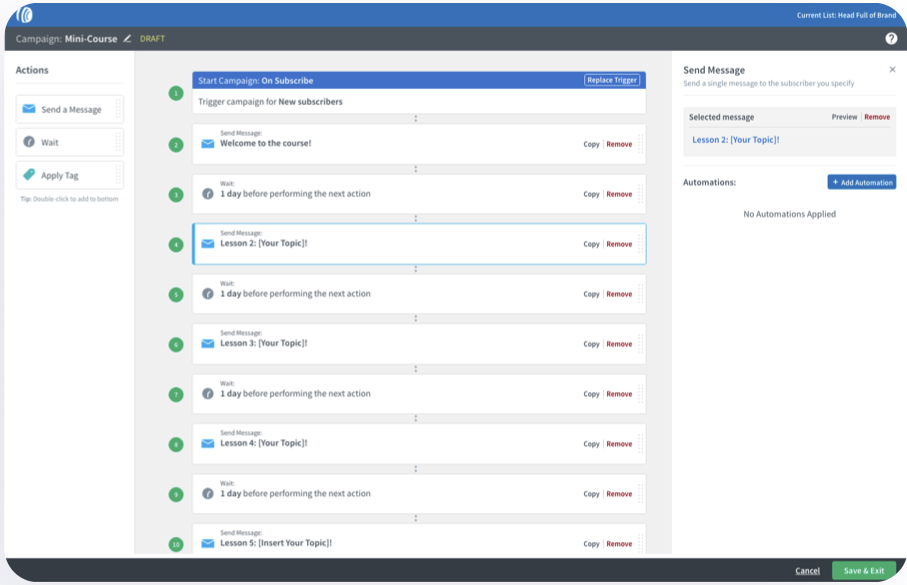This screenshot has height=585, width=907.
Task: Click drag handle on Lesson 3 row
Action: coord(640,344)
